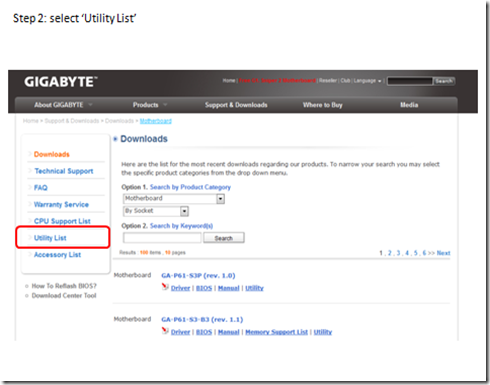Click Utility link under GA-P61-S3P
This screenshot has width=490, height=385.
[254, 288]
